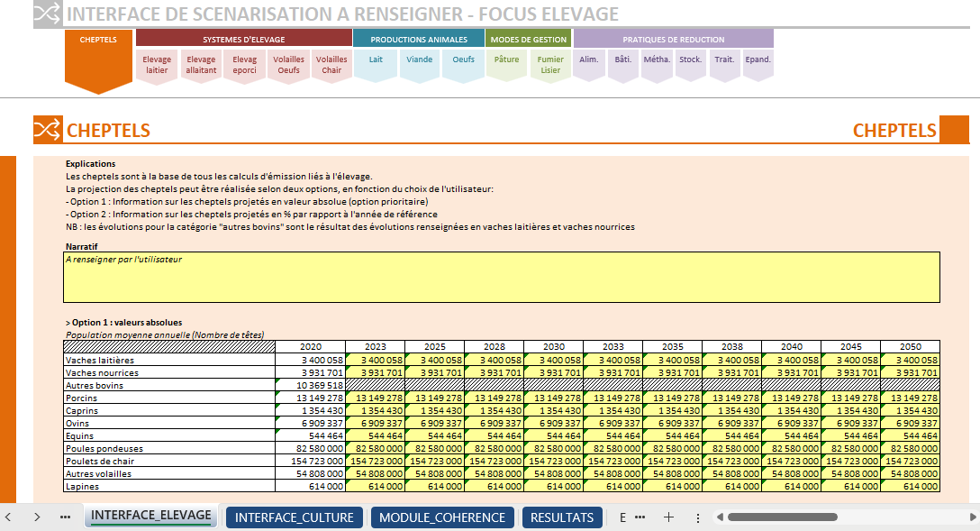Image resolution: width=980 pixels, height=531 pixels.
Task: Add a new sheet with plus icon
Action: click(x=668, y=517)
